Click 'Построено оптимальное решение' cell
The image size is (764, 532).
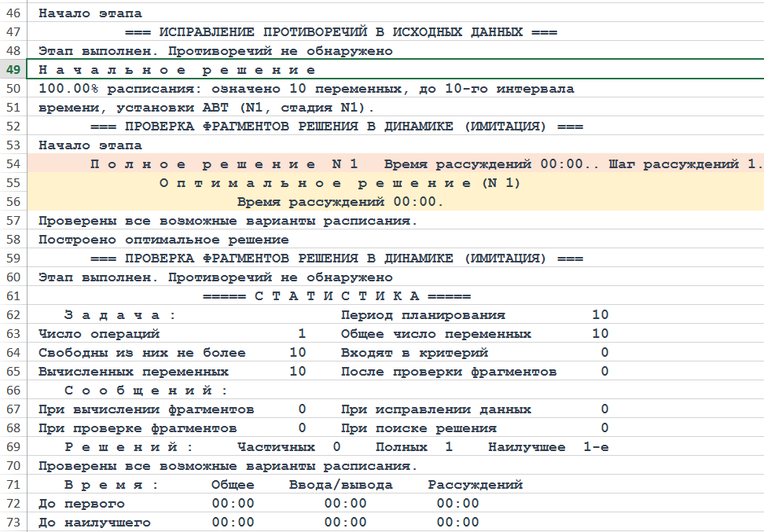pyautogui.click(x=163, y=240)
